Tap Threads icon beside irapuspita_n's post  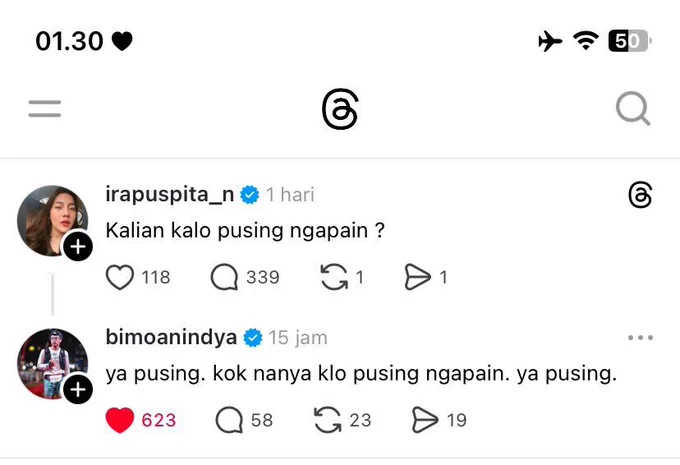click(x=640, y=195)
